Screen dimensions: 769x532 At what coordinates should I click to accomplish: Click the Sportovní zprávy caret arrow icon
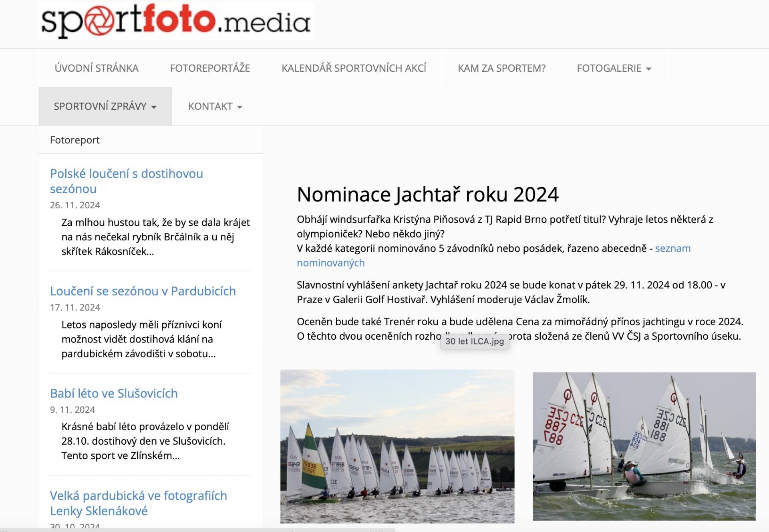click(x=154, y=107)
